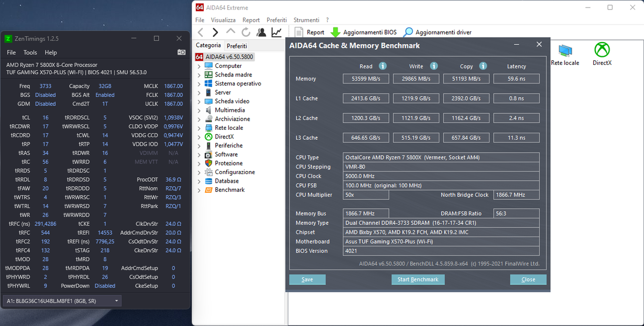This screenshot has width=644, height=326.
Task: Open the ZenTimings Help menu
Action: point(51,52)
